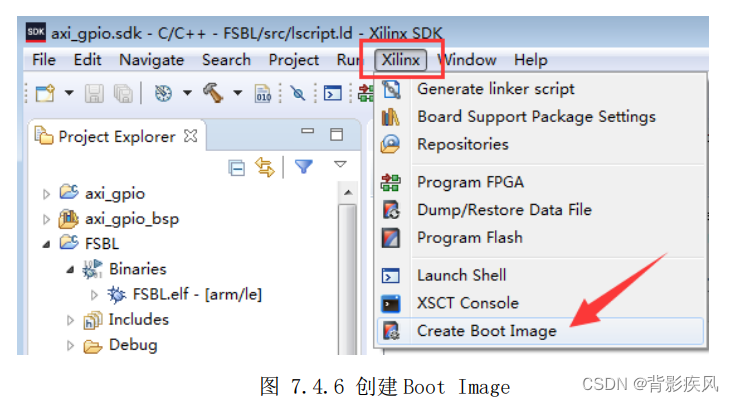This screenshot has width=734, height=402.
Task: Select Generate linker script menu entry
Action: (541, 89)
